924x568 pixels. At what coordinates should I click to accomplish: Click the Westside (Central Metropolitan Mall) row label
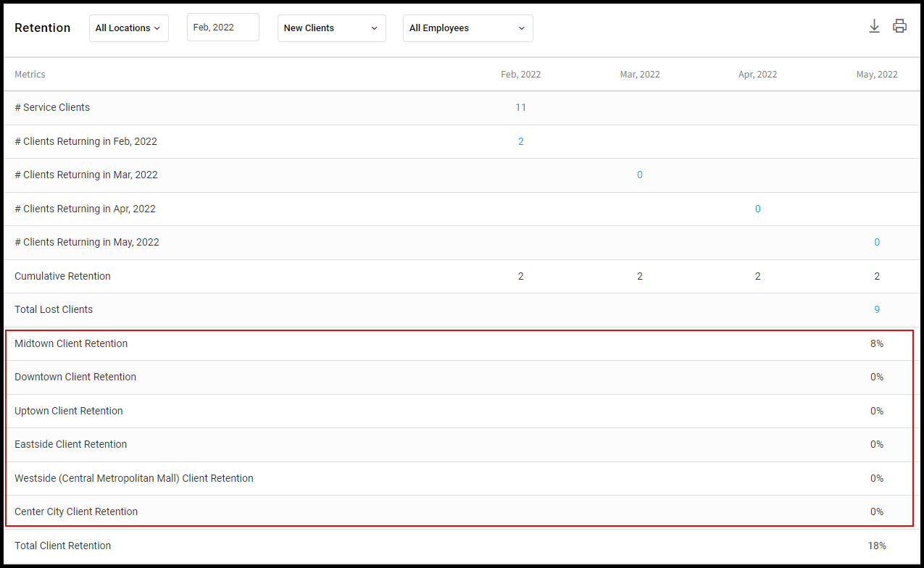point(134,478)
